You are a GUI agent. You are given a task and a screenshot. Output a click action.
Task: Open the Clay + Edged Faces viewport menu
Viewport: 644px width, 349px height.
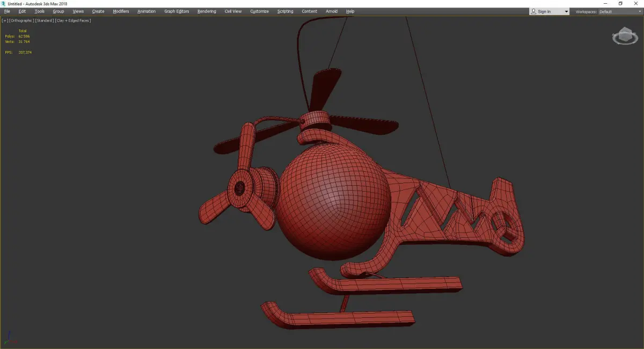[73, 20]
